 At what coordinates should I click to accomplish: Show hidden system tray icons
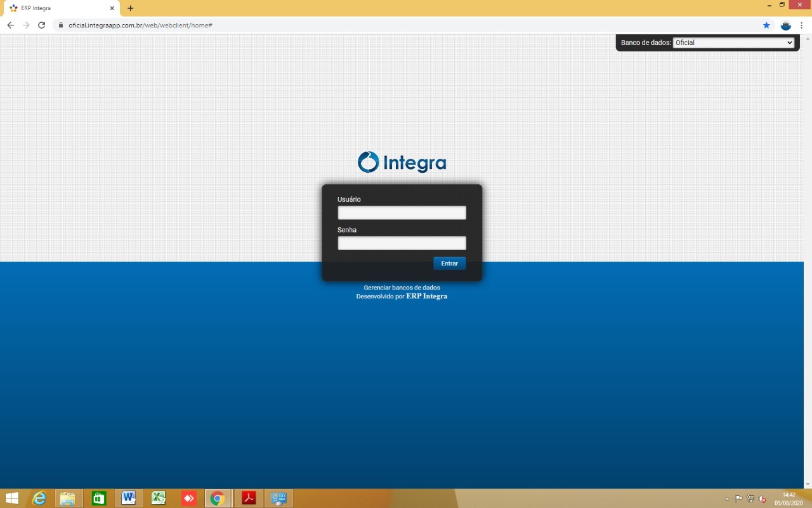coord(727,499)
